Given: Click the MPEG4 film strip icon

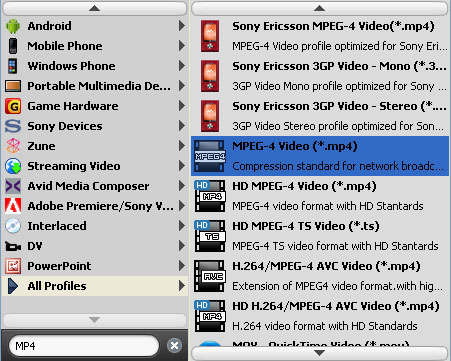Looking at the screenshot, I should coord(210,156).
